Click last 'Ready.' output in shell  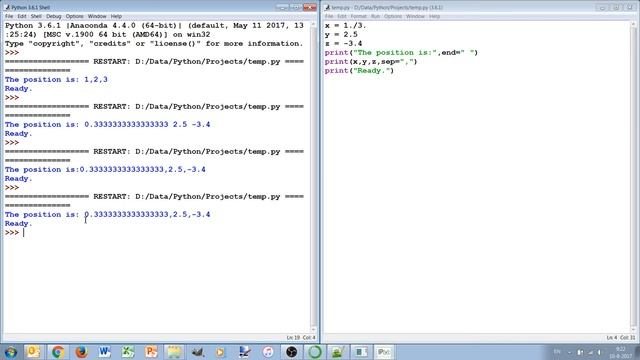pyautogui.click(x=18, y=224)
